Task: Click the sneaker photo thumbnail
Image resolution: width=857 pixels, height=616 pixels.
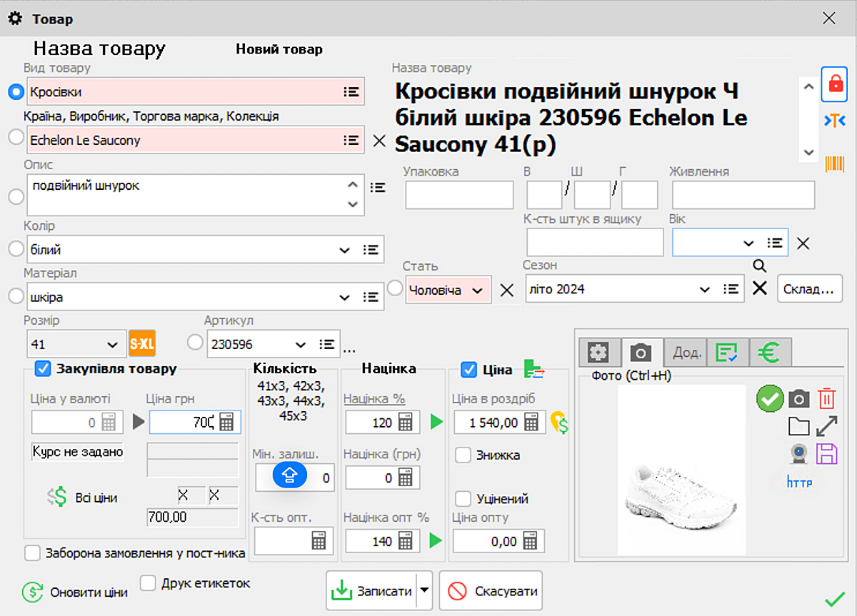Action: coord(681,470)
